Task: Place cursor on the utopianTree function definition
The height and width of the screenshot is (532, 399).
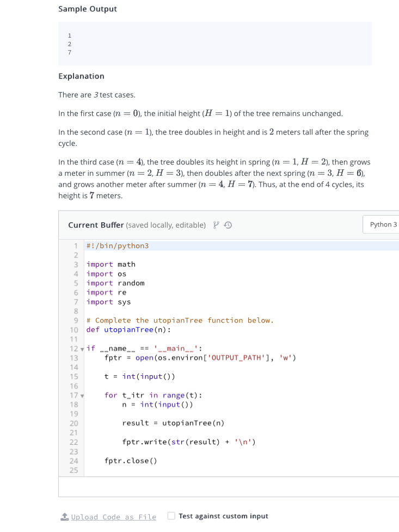Action: click(x=127, y=329)
